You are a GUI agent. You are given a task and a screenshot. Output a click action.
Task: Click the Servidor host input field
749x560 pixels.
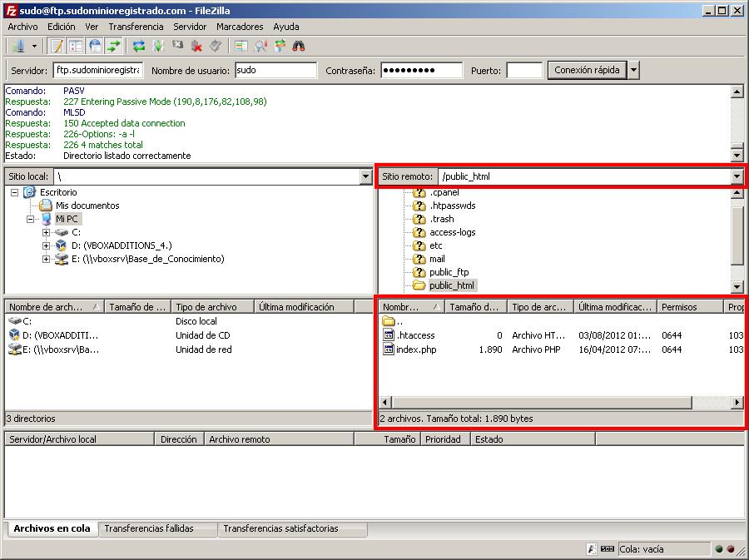(98, 70)
